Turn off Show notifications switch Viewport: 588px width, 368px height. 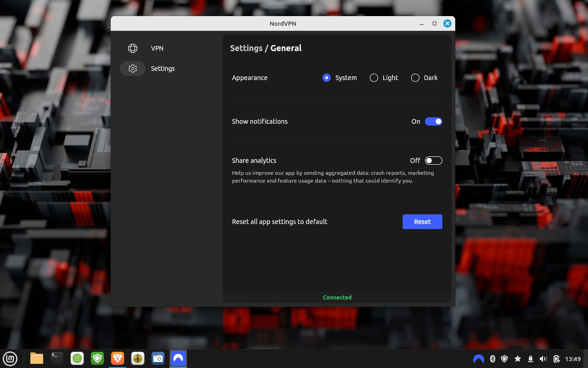coord(434,121)
